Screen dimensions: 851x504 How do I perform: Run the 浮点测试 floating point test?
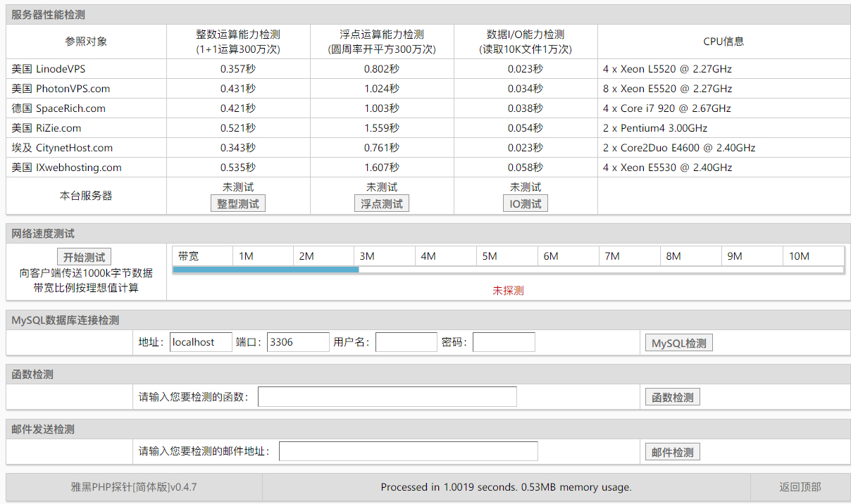381,203
